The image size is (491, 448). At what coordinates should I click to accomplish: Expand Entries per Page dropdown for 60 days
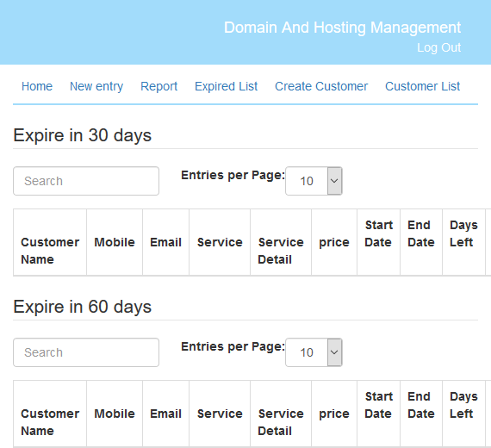point(314,352)
